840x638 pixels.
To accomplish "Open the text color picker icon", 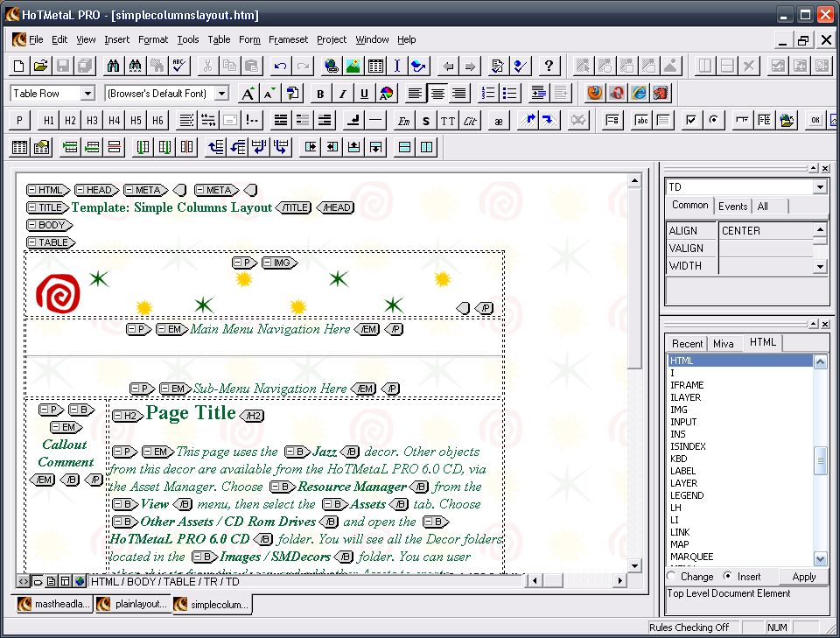I will coord(386,94).
